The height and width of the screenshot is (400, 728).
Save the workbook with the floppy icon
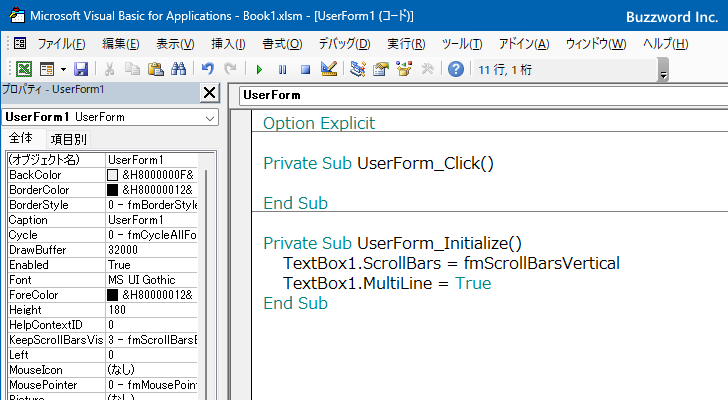pyautogui.click(x=81, y=69)
